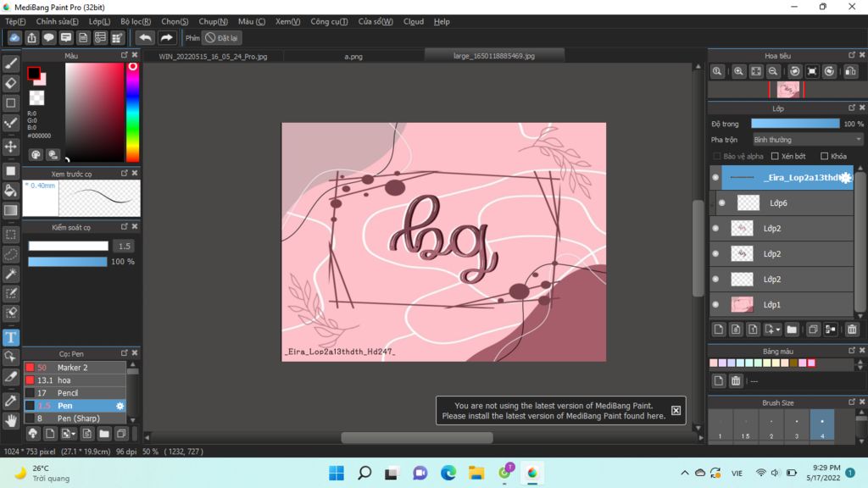Select brush size 4 preset
The width and height of the screenshot is (868, 488).
click(822, 425)
